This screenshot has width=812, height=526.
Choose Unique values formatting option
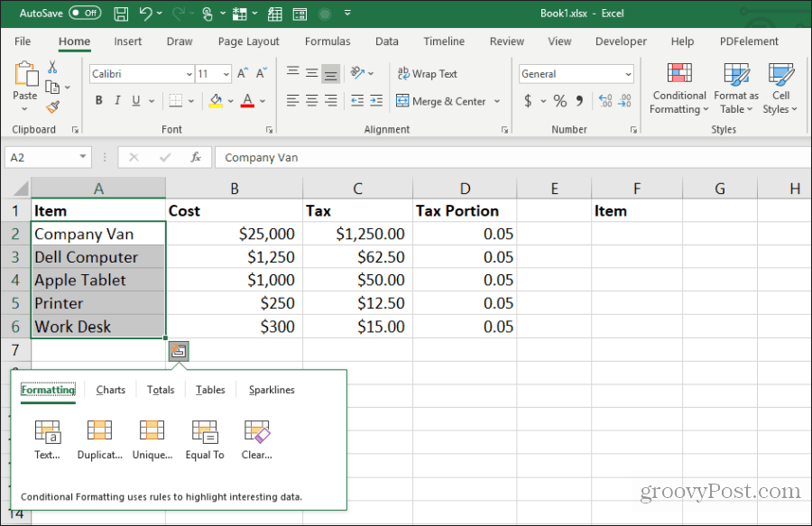coord(152,439)
